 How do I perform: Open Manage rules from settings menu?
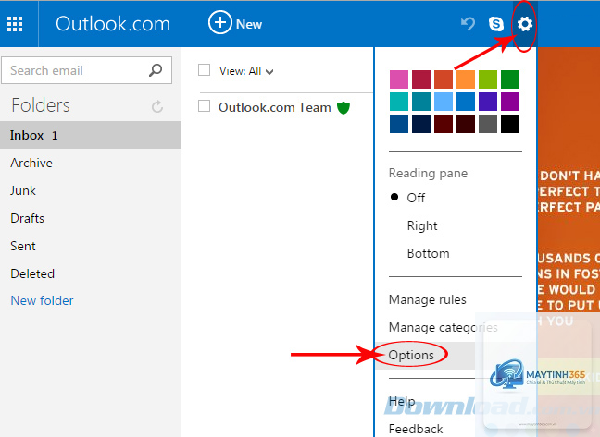coord(428,300)
